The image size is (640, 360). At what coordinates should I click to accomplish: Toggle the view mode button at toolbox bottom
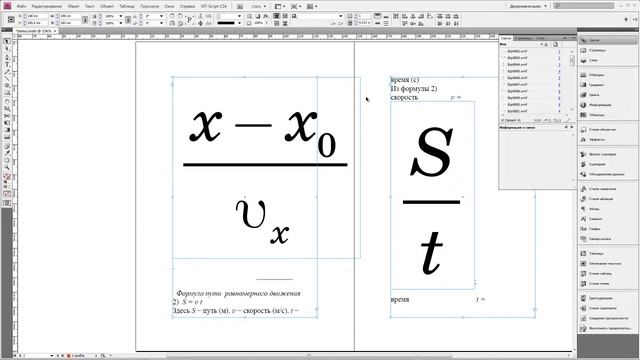click(7, 203)
